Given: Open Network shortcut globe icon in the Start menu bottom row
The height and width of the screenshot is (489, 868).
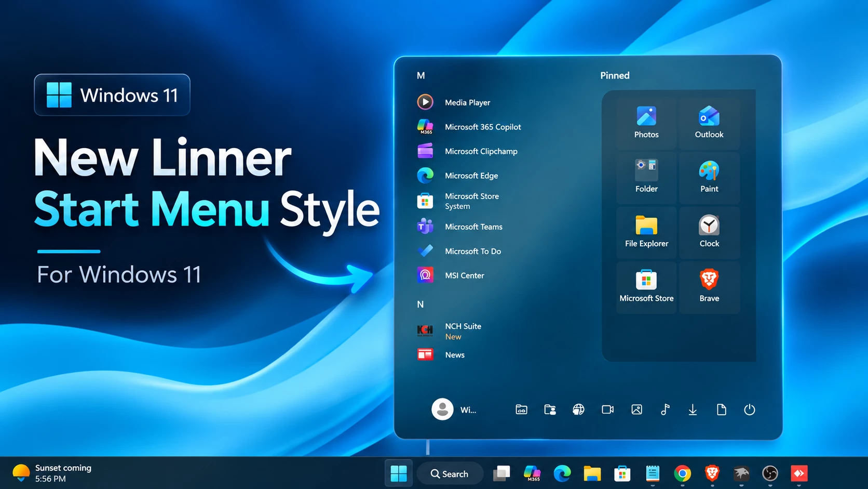Looking at the screenshot, I should pyautogui.click(x=578, y=409).
